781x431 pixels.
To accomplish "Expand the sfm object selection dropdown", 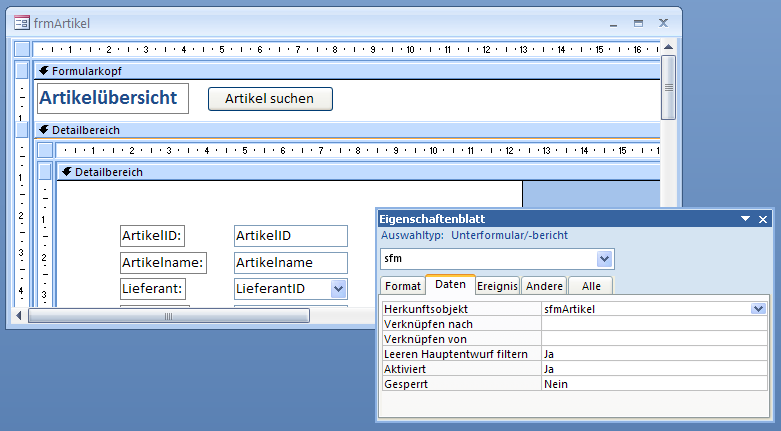I will (x=604, y=260).
